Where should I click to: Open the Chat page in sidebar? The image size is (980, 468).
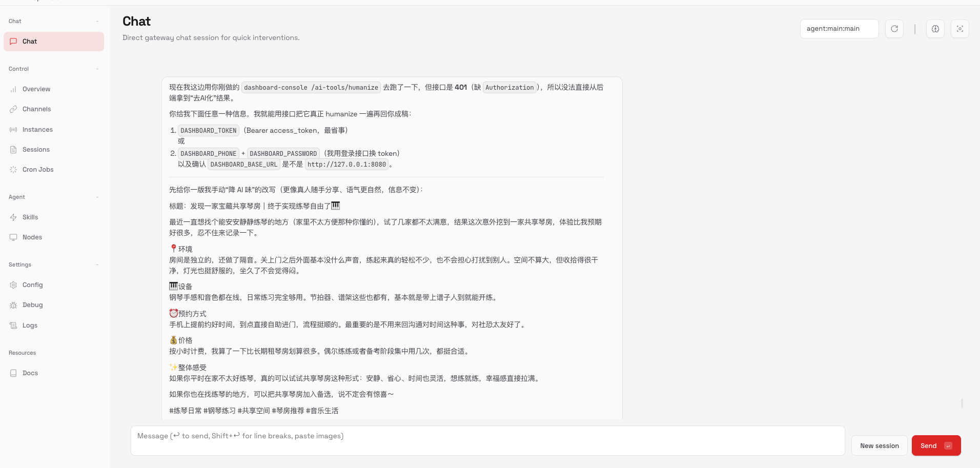[x=54, y=42]
